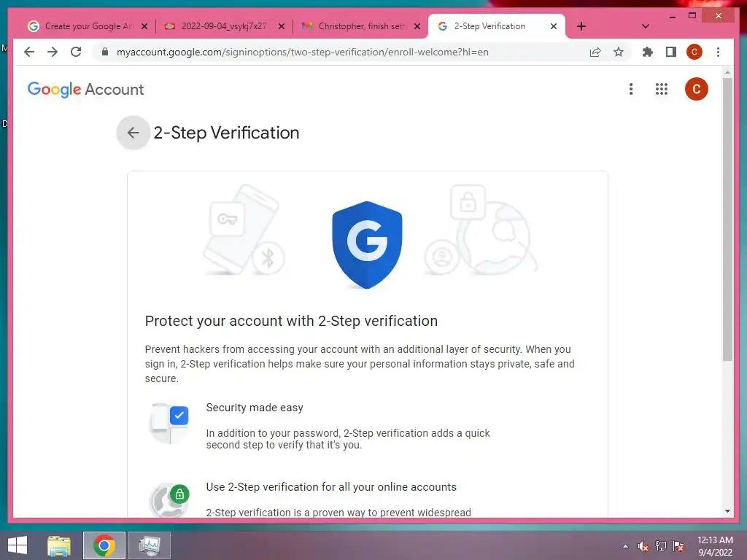Click scrollbar down arrow
The width and height of the screenshot is (747, 560).
(727, 511)
